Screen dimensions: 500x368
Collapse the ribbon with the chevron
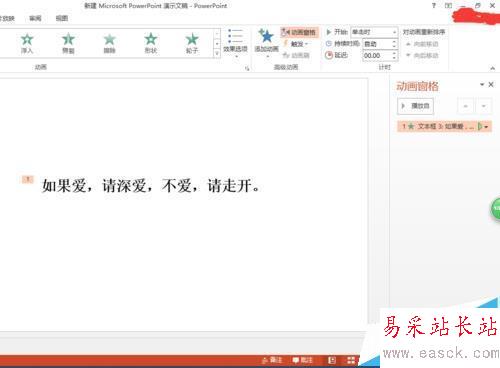(x=492, y=68)
